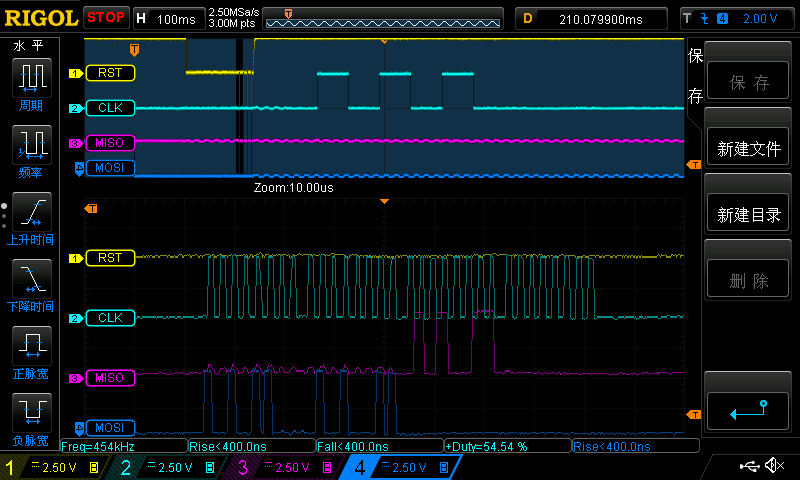
Task: Click channel 1 ground marker beside zoomed RST
Action: pyautogui.click(x=76, y=258)
